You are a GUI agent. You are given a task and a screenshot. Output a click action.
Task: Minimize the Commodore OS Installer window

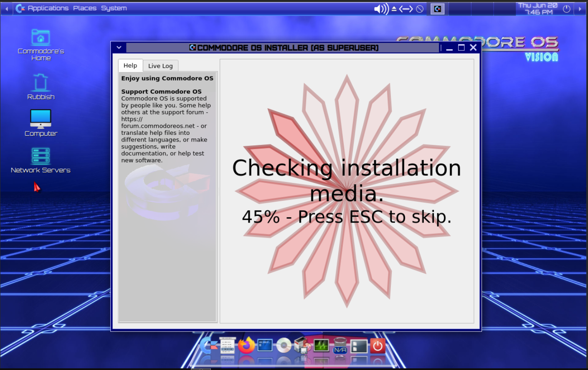(x=449, y=48)
